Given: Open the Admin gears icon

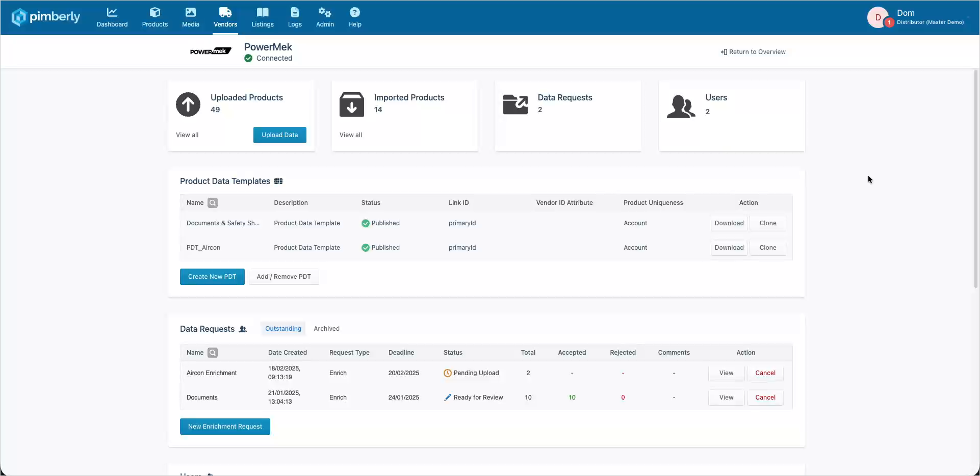Looking at the screenshot, I should coord(325,12).
